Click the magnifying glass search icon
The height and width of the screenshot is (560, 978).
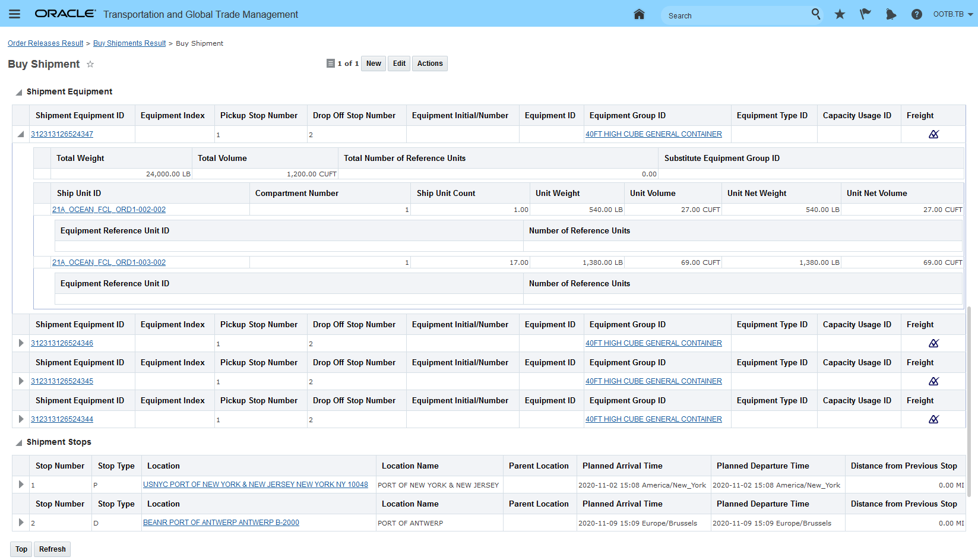[816, 14]
